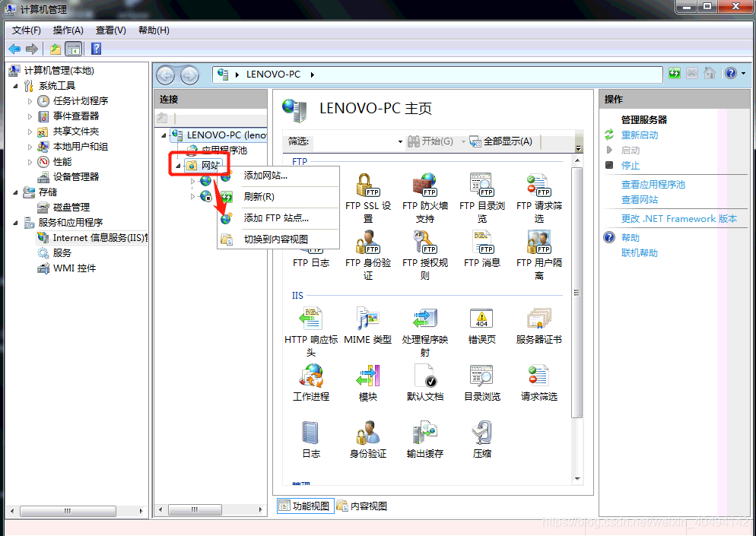Open compression icon

tap(481, 433)
